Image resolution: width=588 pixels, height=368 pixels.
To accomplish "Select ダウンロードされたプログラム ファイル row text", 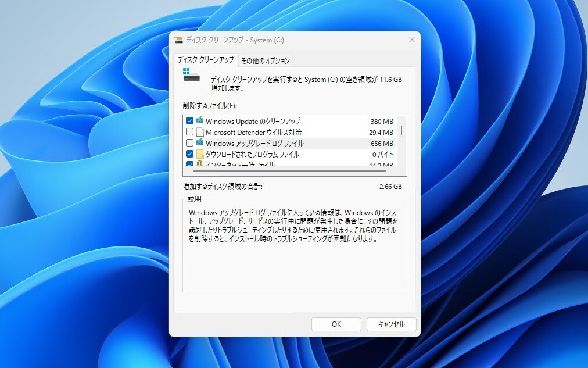I will coord(252,154).
